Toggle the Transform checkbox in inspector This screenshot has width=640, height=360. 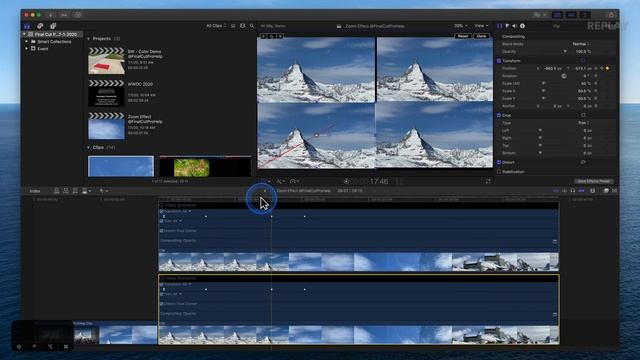click(x=499, y=61)
